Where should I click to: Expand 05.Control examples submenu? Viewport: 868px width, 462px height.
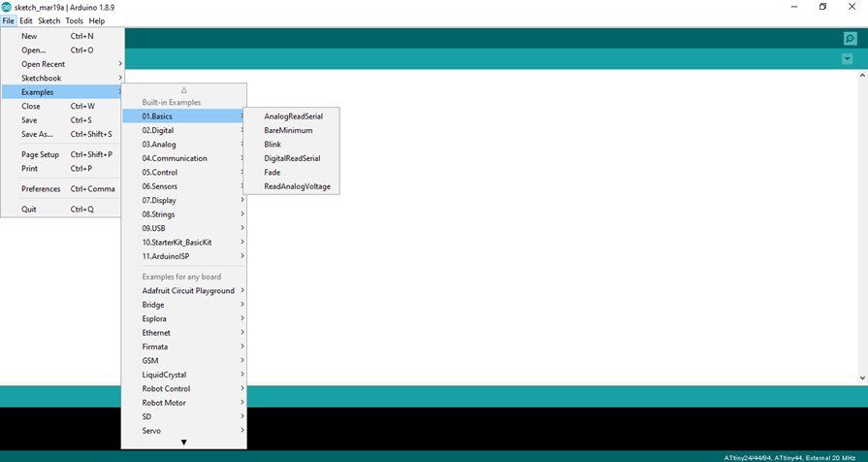click(184, 173)
